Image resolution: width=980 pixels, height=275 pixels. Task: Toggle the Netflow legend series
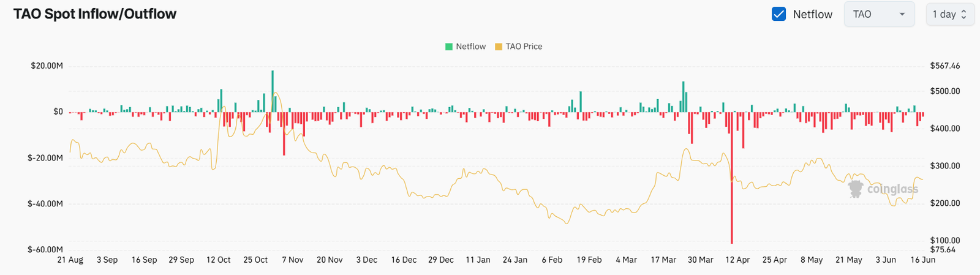(466, 47)
